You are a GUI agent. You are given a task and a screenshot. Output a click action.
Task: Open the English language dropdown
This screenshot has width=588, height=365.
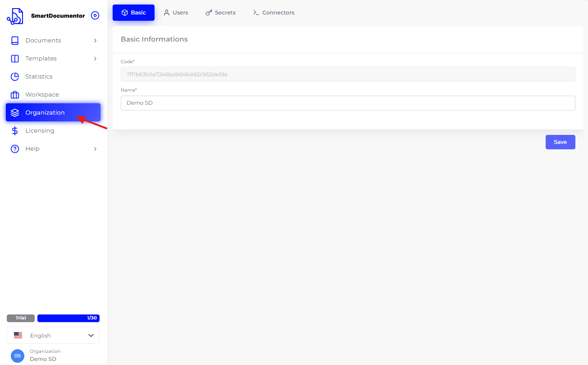(x=53, y=335)
